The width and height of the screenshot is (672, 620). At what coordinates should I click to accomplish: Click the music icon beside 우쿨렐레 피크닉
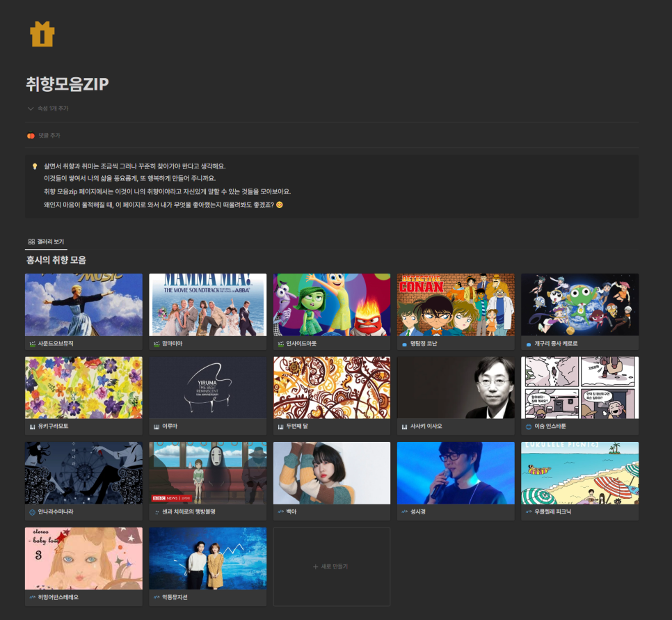click(529, 512)
